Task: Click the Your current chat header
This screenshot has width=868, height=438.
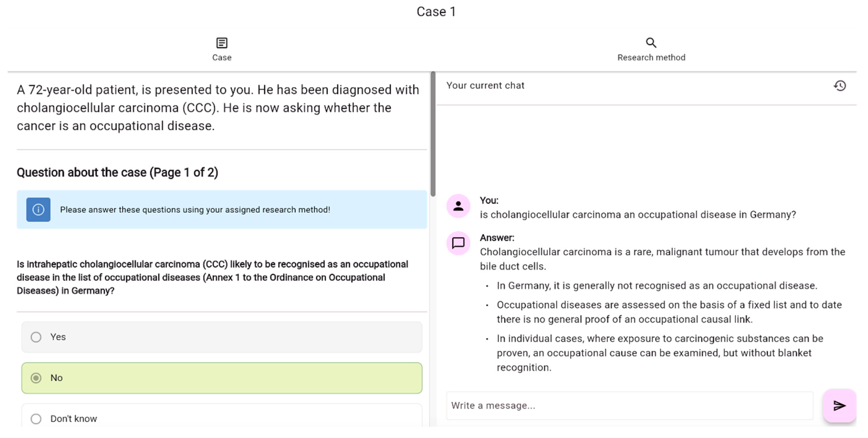Action: (485, 86)
